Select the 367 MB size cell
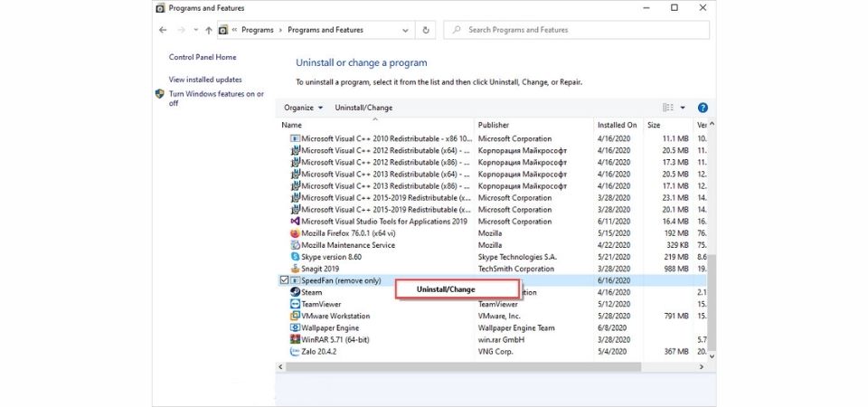The height and width of the screenshot is (407, 868). click(x=675, y=351)
